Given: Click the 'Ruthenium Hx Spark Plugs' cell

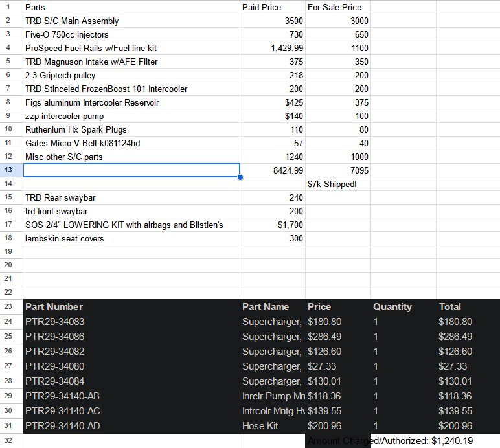Looking at the screenshot, I should coord(131,129).
